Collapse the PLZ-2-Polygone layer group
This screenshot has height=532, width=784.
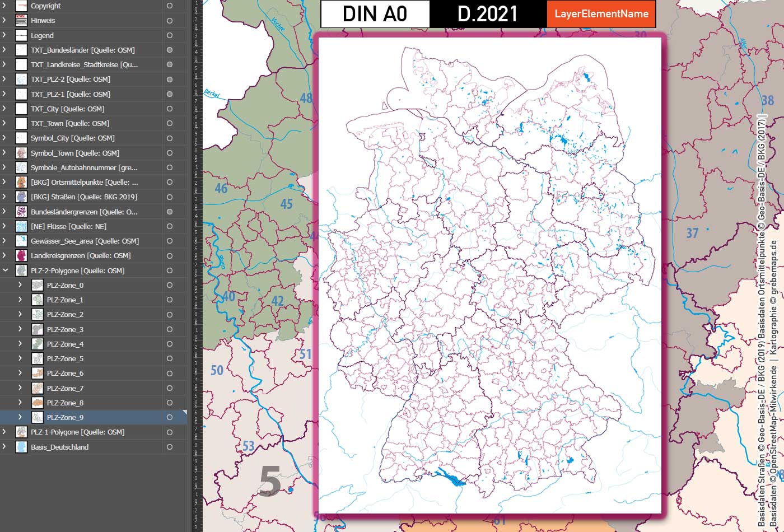4,270
